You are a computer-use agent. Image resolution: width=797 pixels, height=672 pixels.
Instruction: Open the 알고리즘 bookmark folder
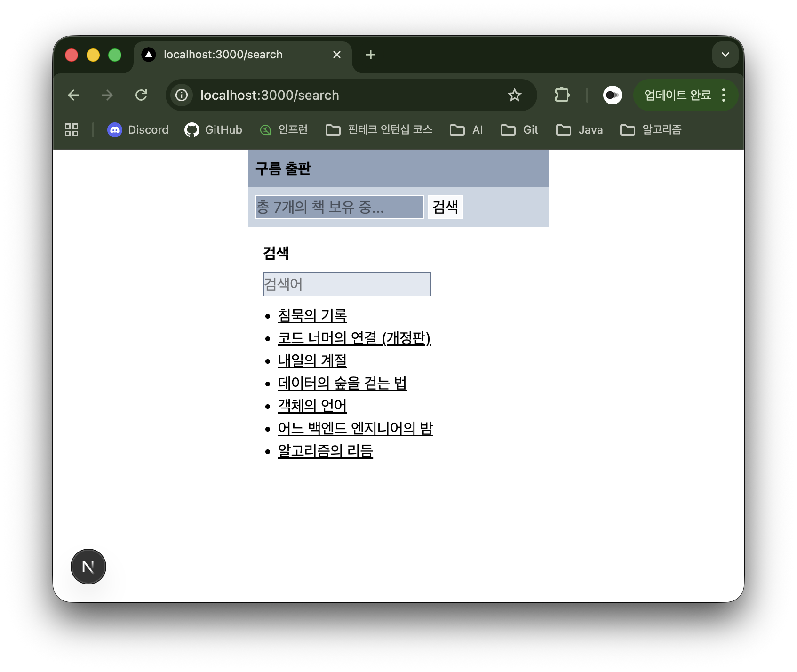651,130
